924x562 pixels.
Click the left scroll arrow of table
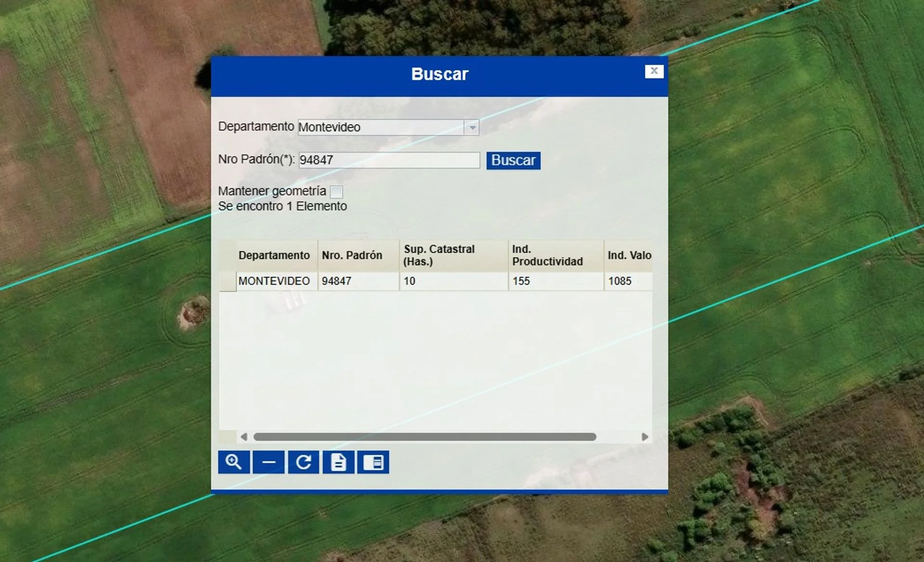point(244,437)
